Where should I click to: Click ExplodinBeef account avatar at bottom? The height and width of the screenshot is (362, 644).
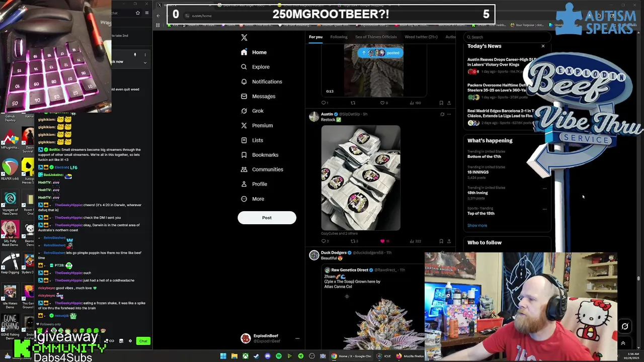pos(246,338)
